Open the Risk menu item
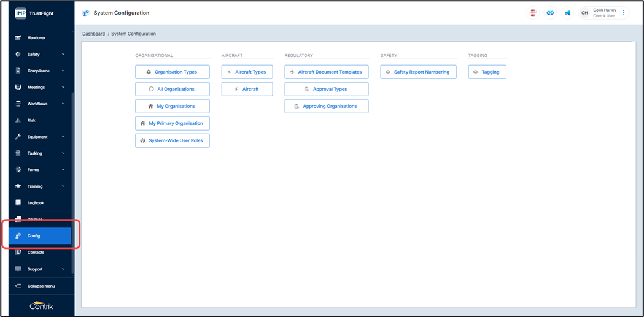 [40, 120]
